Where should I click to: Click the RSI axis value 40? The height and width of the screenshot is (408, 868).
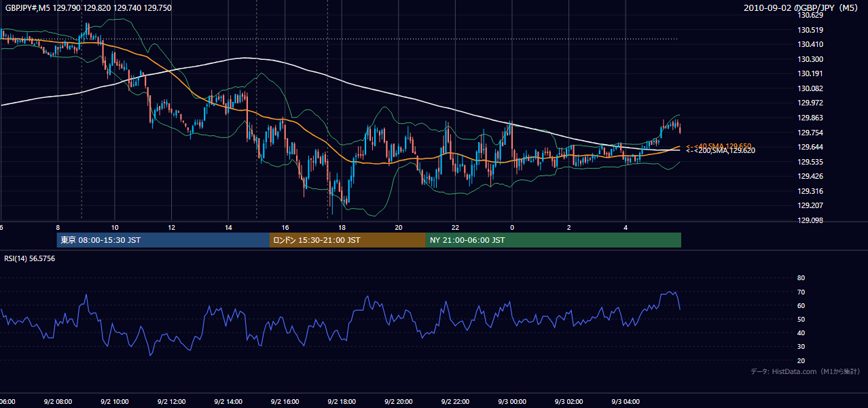801,333
